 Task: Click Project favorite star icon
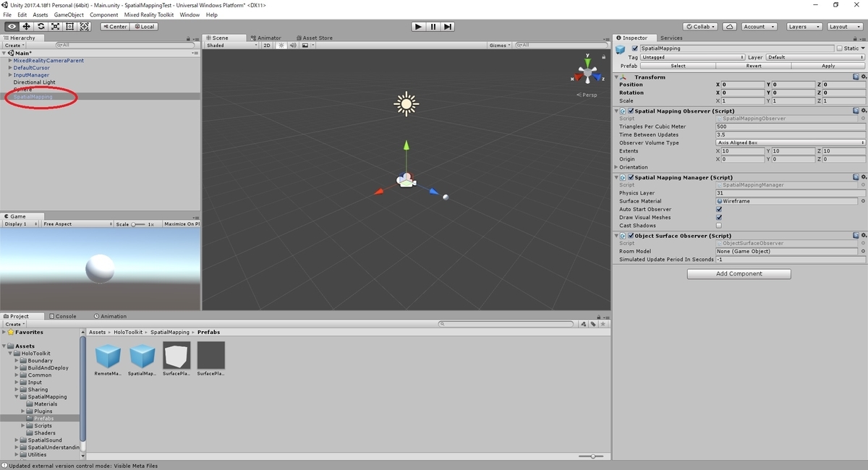602,324
